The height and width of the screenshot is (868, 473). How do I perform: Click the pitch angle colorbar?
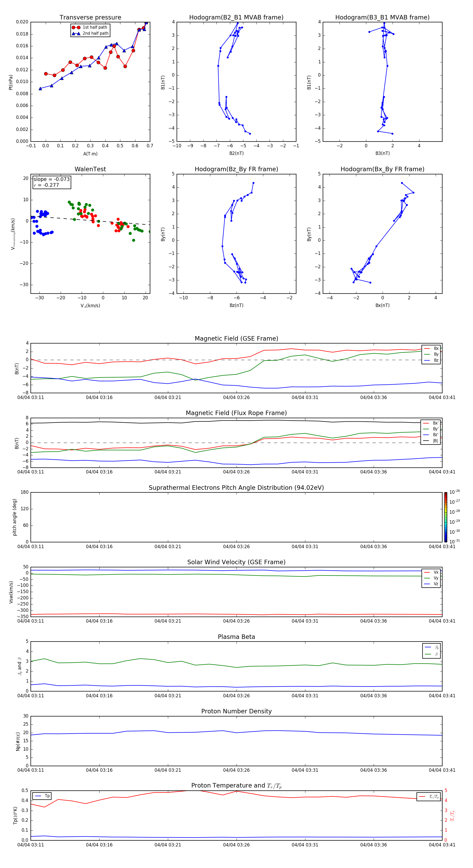coord(446,517)
